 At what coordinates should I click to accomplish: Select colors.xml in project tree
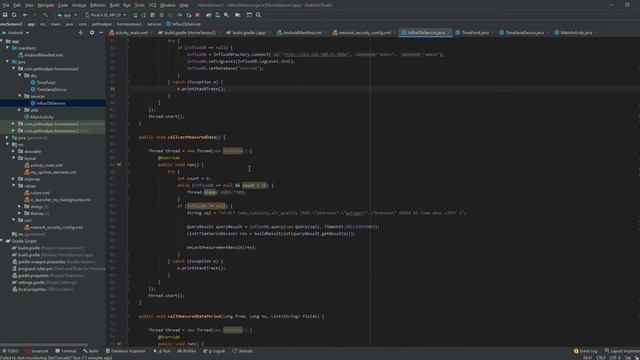(40, 193)
